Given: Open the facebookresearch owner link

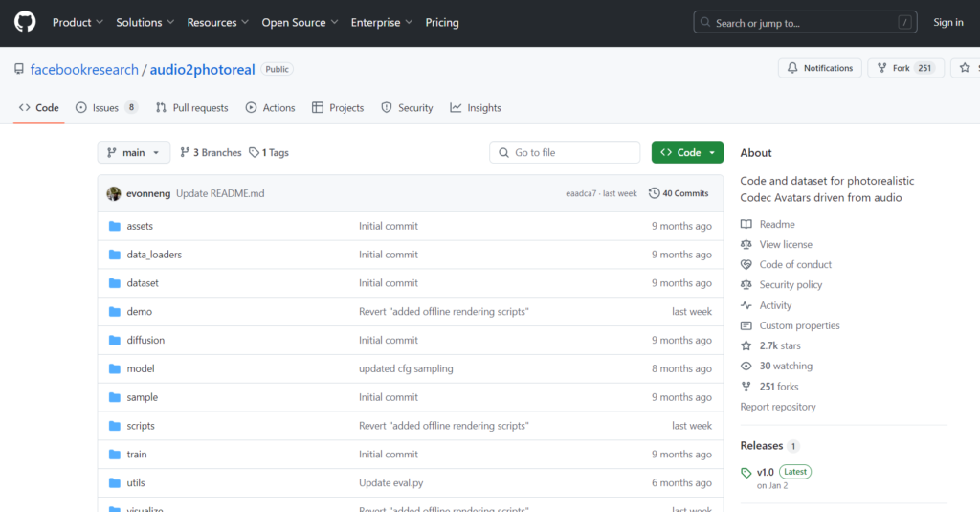Looking at the screenshot, I should coord(84,70).
